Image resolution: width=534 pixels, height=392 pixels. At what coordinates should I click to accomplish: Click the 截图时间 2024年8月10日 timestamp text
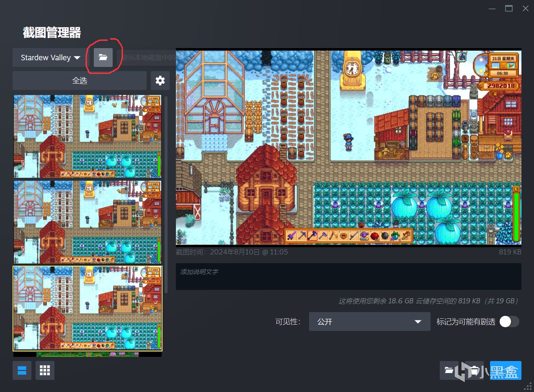232,252
